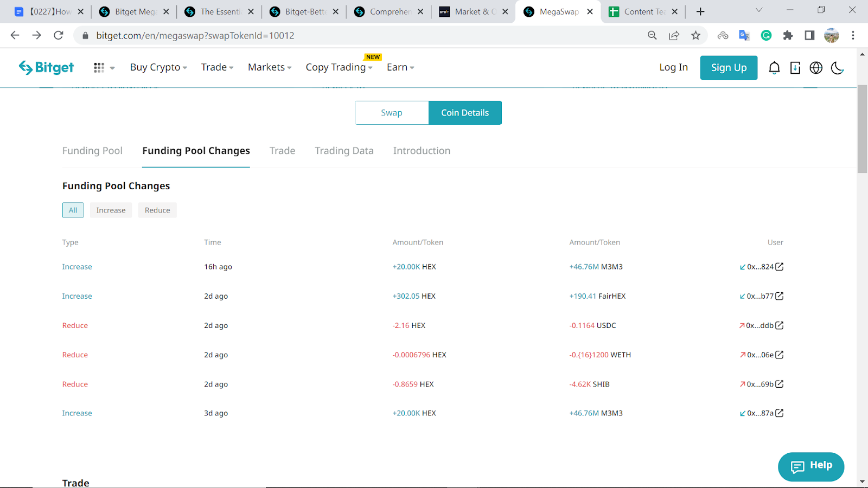Open the Funding Pool tab
This screenshot has width=868, height=488.
[x=92, y=151]
